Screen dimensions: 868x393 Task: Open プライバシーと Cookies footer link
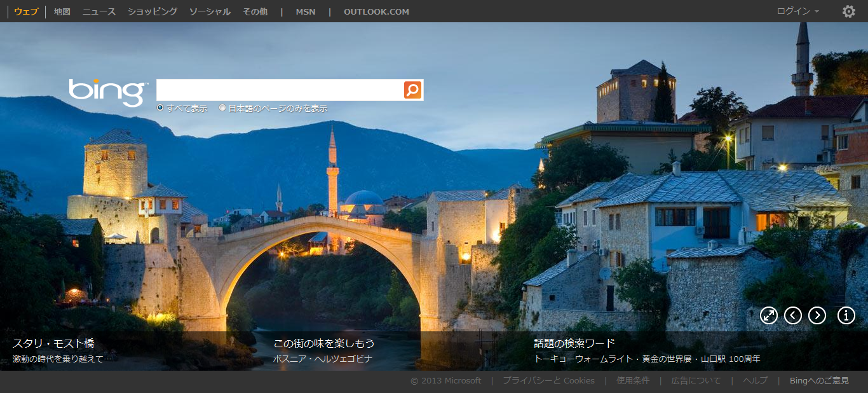click(548, 381)
